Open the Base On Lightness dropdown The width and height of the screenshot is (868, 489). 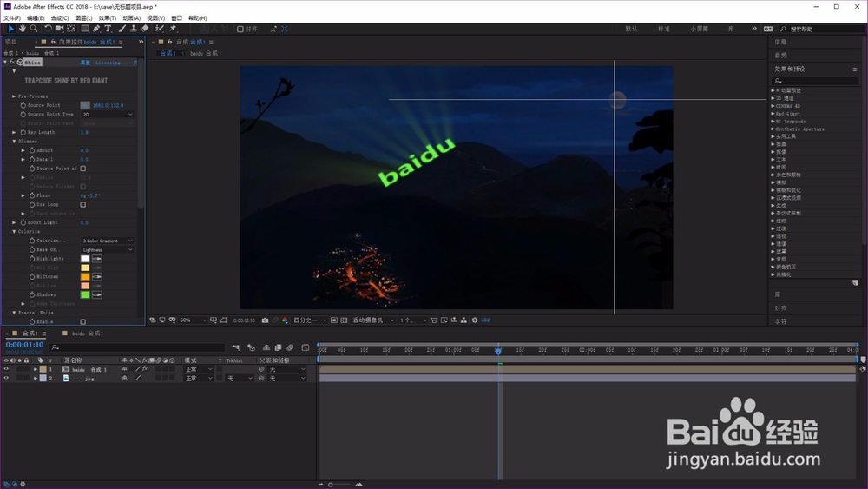(x=108, y=250)
